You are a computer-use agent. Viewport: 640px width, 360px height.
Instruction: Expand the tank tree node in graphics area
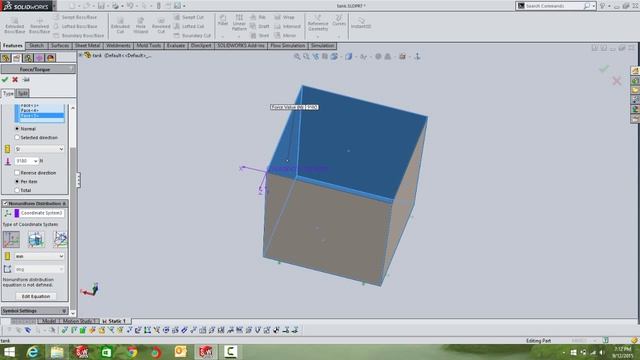81,55
